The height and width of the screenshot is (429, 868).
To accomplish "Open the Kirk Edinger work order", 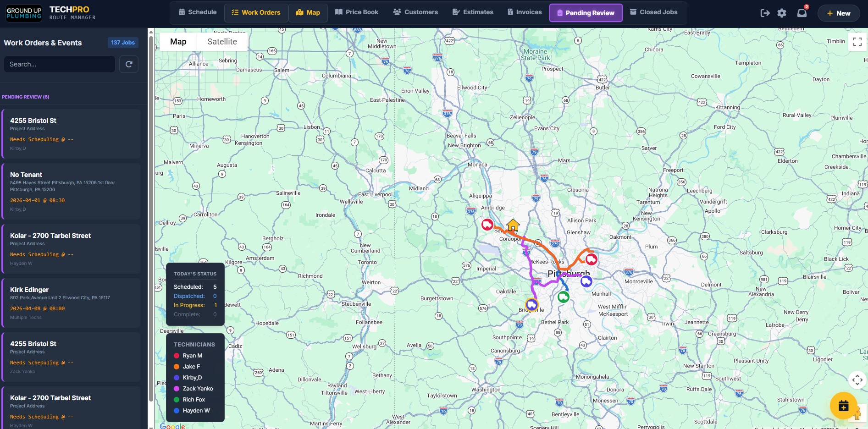I will [x=71, y=303].
